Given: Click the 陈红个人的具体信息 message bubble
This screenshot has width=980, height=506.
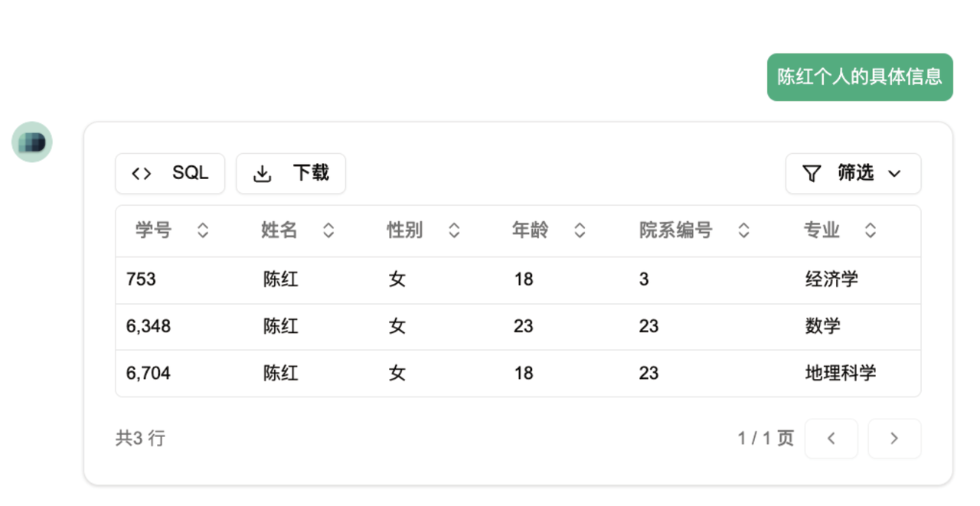Looking at the screenshot, I should click(x=860, y=77).
